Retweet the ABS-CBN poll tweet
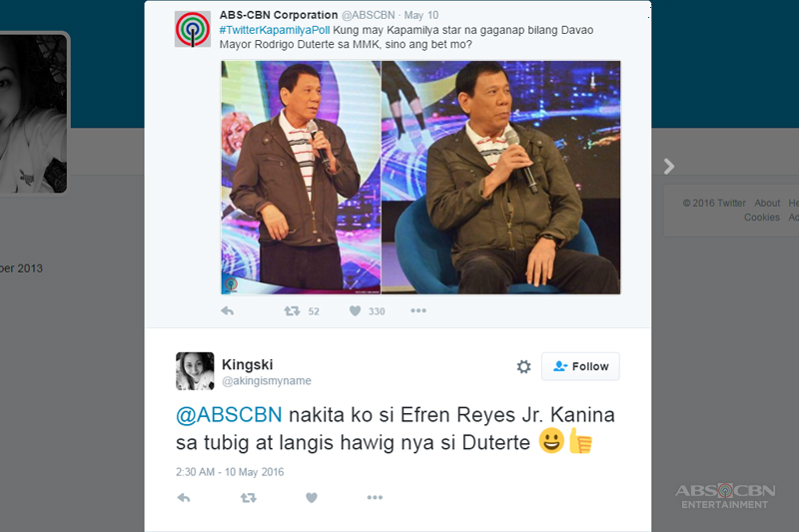The width and height of the screenshot is (799, 532). 292,311
